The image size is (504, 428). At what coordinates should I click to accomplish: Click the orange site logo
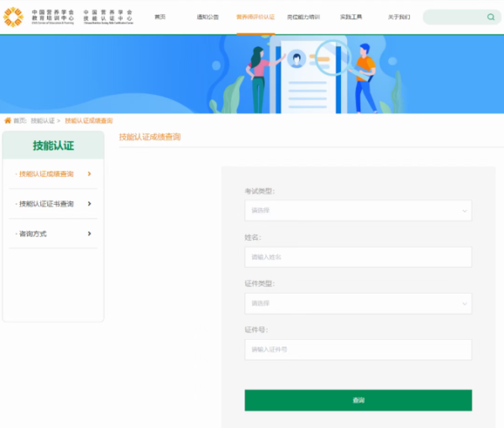[13, 17]
